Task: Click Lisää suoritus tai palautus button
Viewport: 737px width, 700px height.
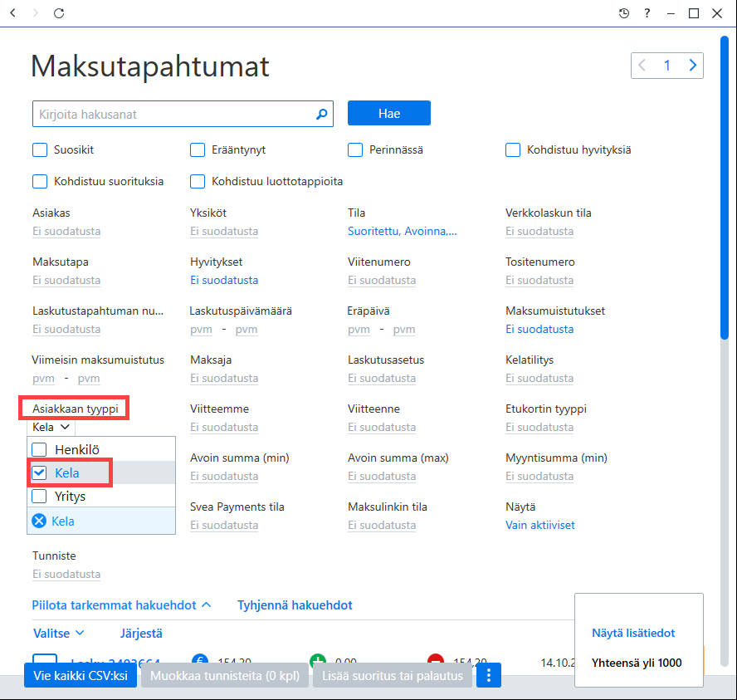Action: tap(393, 676)
